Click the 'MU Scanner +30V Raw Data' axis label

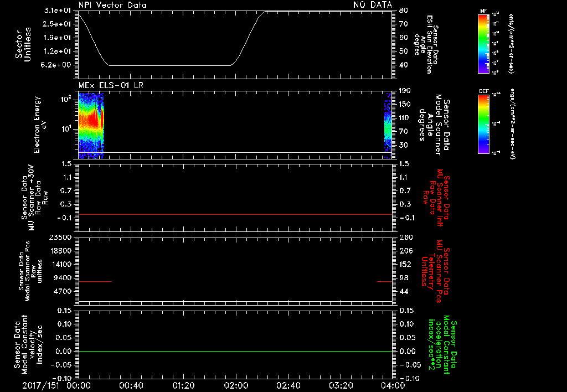point(35,198)
